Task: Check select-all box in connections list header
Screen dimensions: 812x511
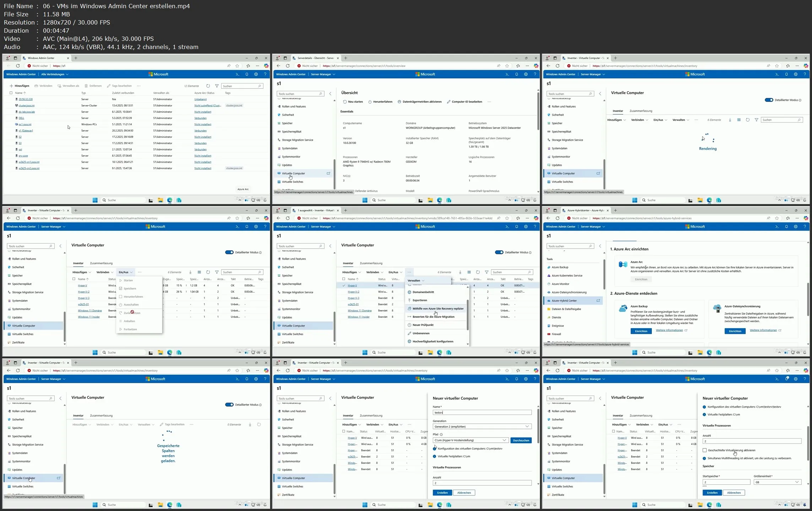Action: [11, 93]
